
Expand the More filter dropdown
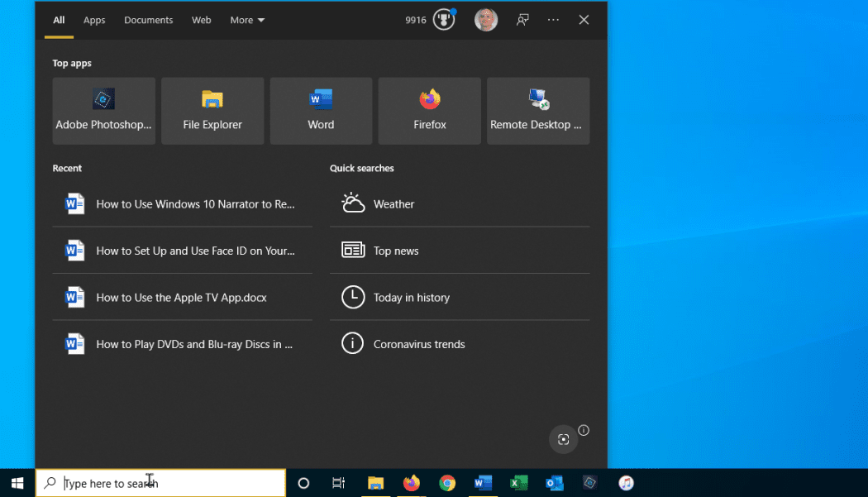pos(247,20)
